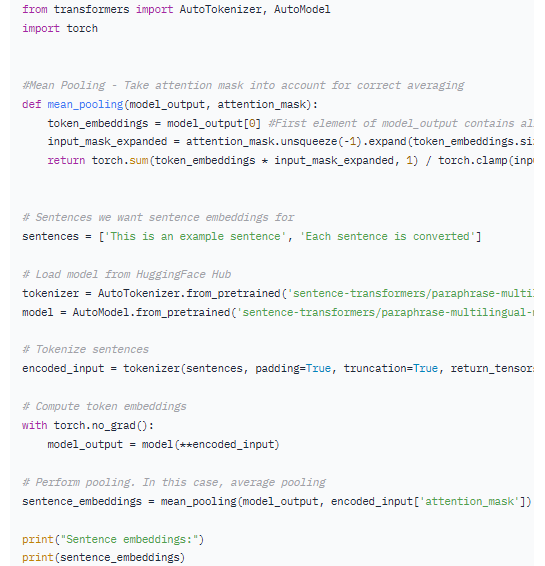This screenshot has width=545, height=566.
Task: Click the 'Each sentence is converted' string
Action: point(387,237)
